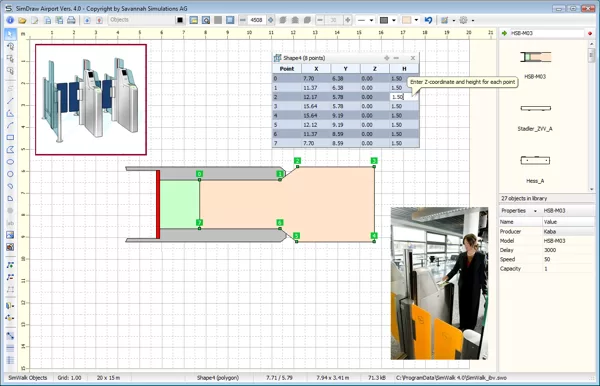600x386 pixels.
Task: Click the Producer value Kaba
Action: [550, 231]
